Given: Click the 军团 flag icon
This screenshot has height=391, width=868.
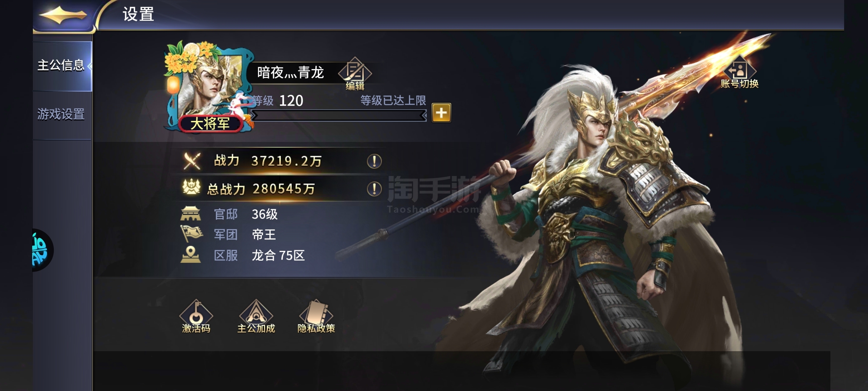Looking at the screenshot, I should point(191,234).
